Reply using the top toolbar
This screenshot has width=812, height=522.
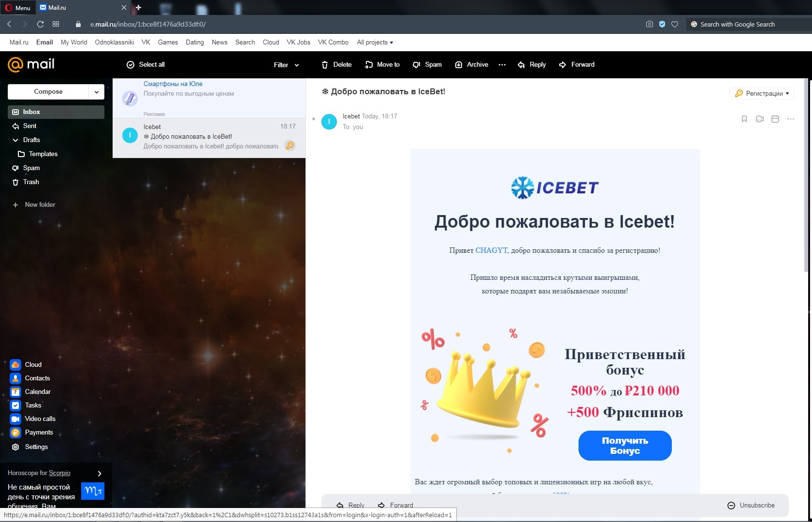tap(532, 65)
